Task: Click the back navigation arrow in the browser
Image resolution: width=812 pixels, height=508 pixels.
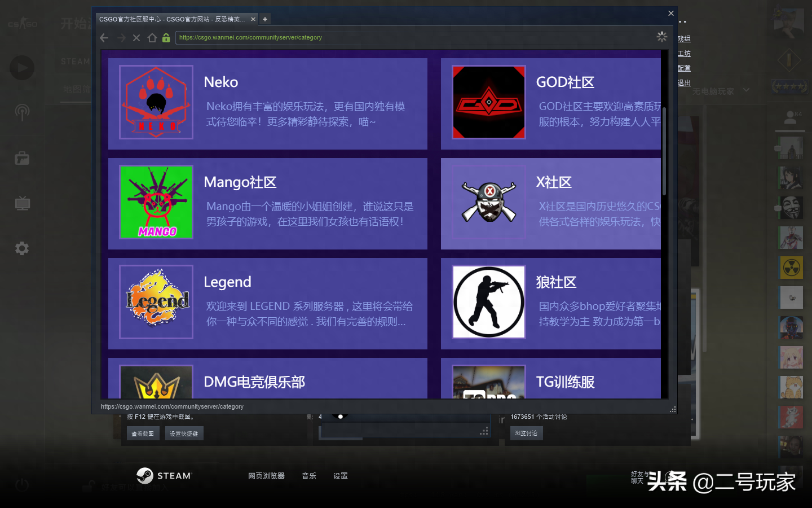Action: click(104, 37)
